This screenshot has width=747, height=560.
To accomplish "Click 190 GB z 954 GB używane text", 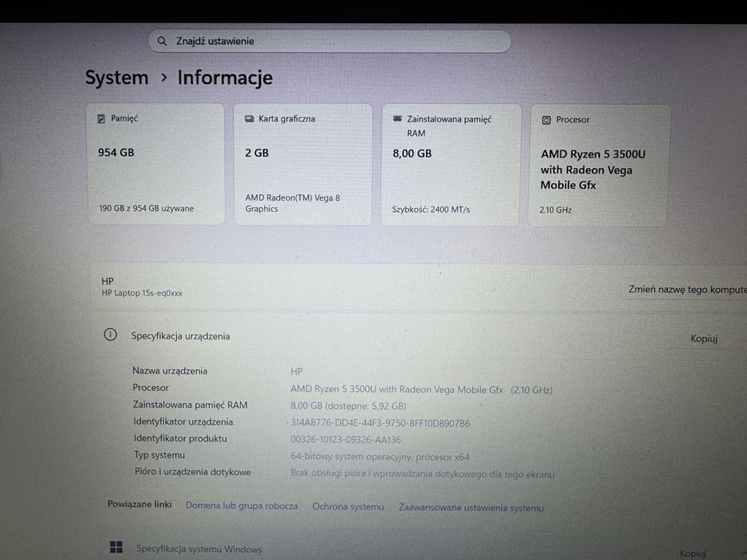I will pyautogui.click(x=147, y=209).
